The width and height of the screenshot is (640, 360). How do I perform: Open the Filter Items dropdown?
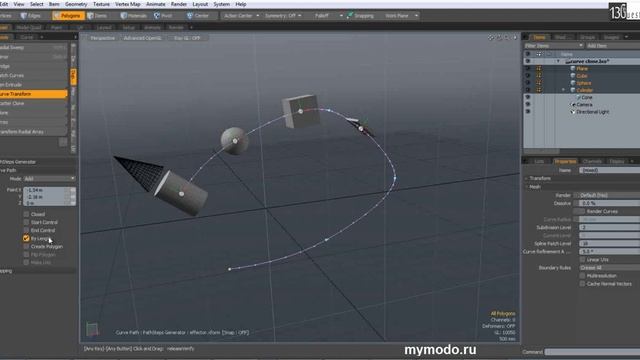pos(553,46)
